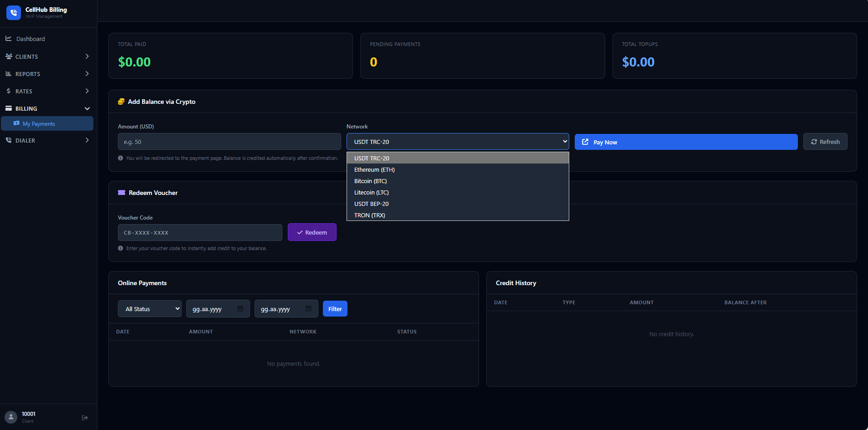
Task: Click the RATES dollar sign icon
Action: coord(9,91)
